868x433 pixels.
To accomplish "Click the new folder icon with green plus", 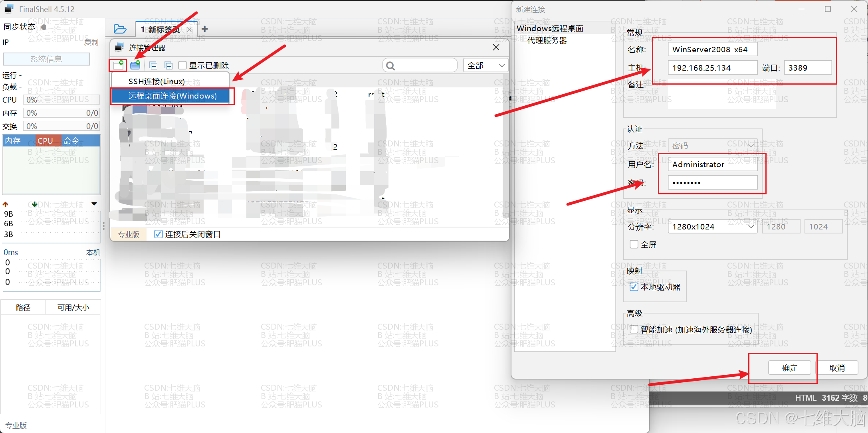I will click(x=135, y=65).
